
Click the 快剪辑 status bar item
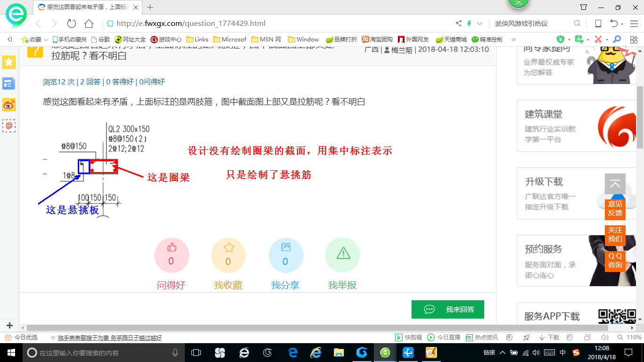click(x=408, y=337)
